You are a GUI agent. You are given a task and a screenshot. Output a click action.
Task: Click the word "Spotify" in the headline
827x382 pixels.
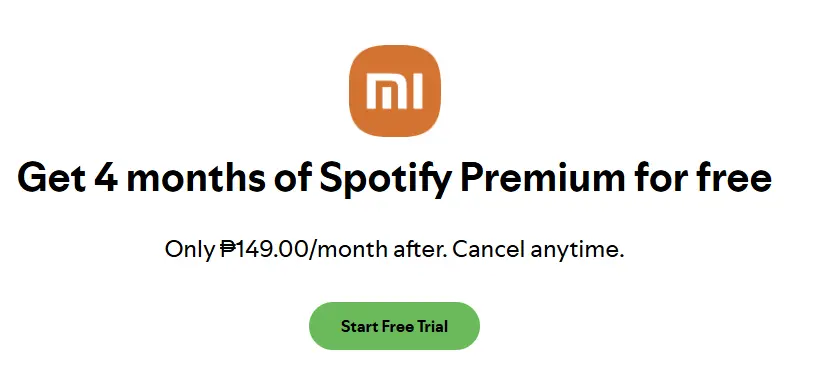pos(386,178)
